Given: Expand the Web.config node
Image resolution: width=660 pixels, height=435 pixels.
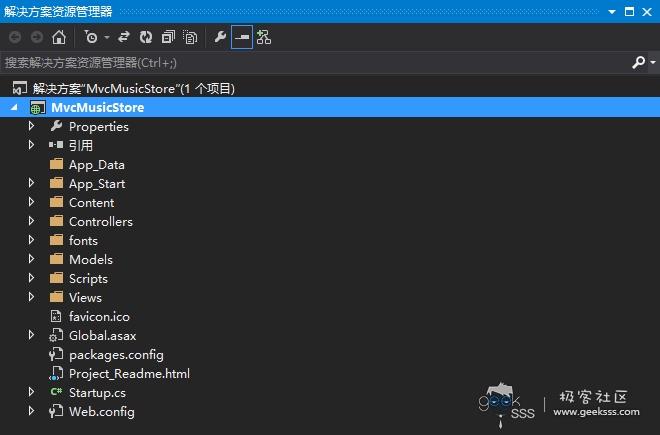Looking at the screenshot, I should (x=31, y=411).
